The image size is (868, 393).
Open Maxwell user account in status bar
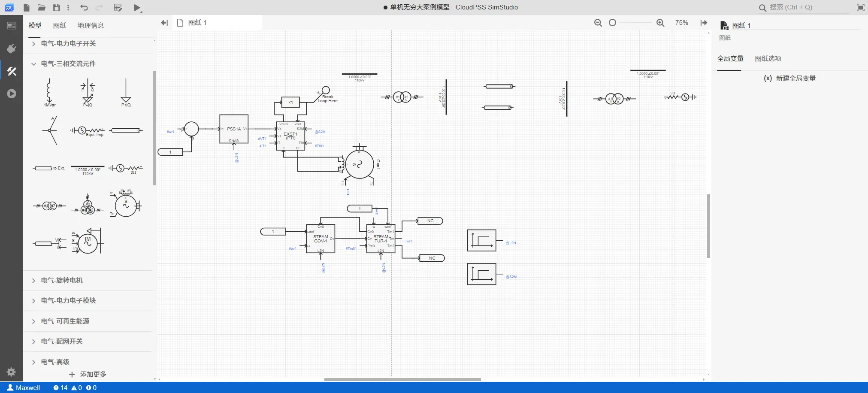click(x=24, y=387)
